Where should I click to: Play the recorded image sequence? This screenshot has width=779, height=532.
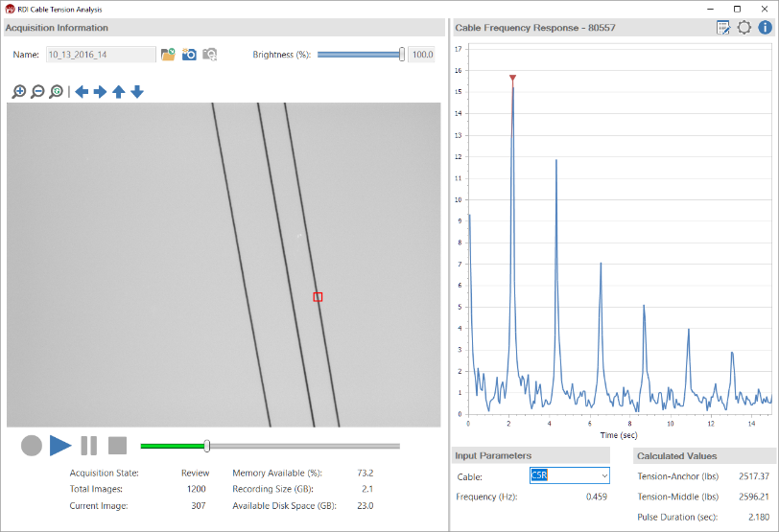[60, 445]
